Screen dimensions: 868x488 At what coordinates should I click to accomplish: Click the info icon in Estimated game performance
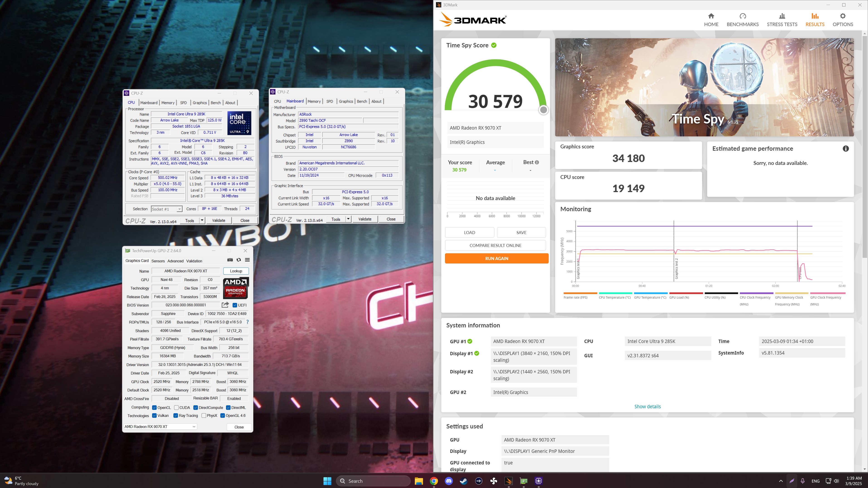[846, 149]
